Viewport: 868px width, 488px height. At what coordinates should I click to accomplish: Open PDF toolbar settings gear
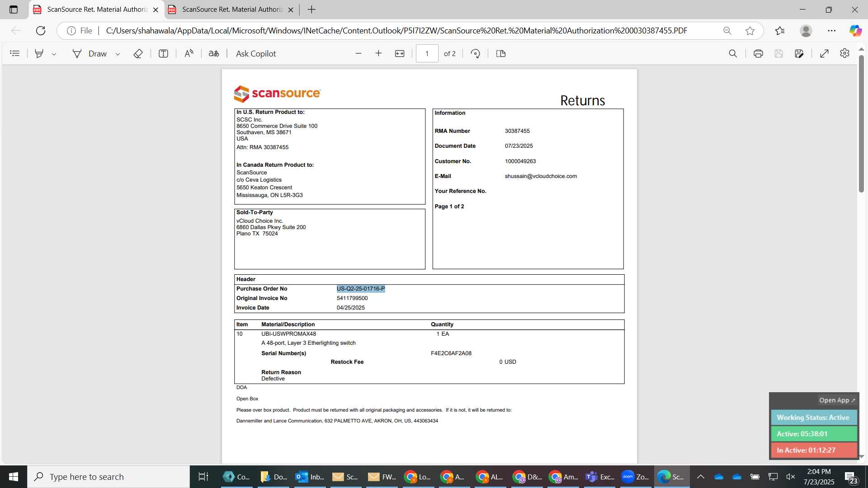pos(844,53)
